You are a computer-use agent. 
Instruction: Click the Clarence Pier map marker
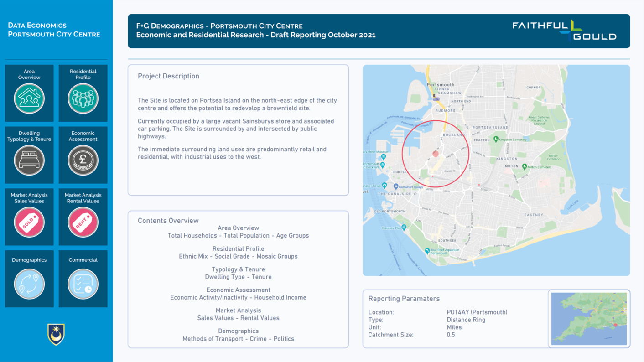coord(404,227)
